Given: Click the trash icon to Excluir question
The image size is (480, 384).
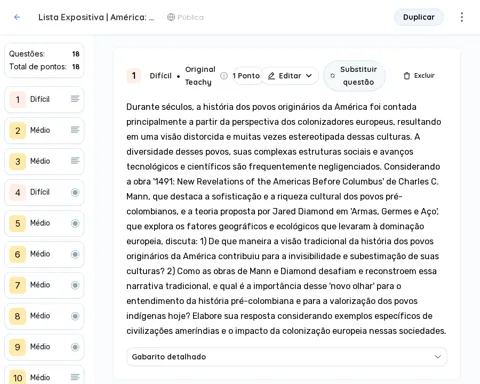Looking at the screenshot, I should point(407,76).
